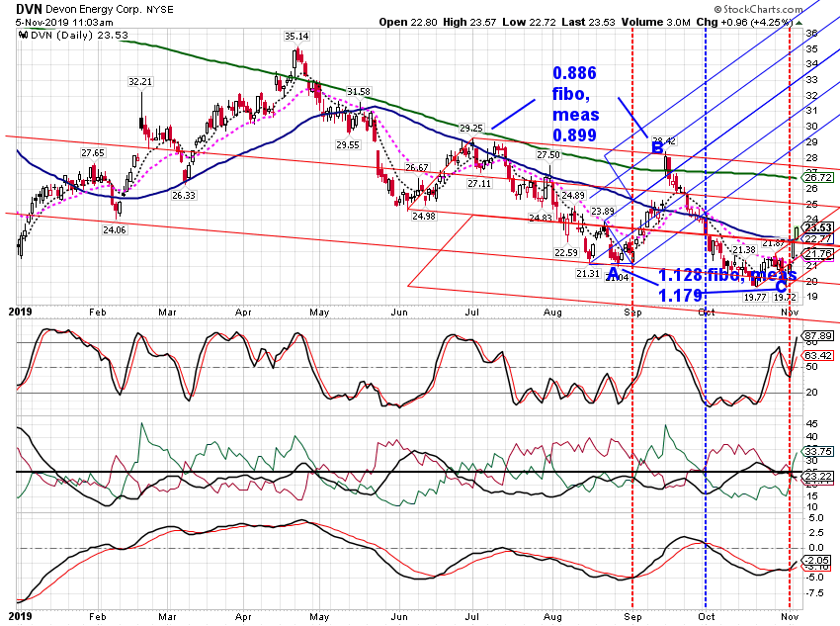The height and width of the screenshot is (626, 840).
Task: Click the bold DVN ticker symbol in the header
Action: (29, 9)
